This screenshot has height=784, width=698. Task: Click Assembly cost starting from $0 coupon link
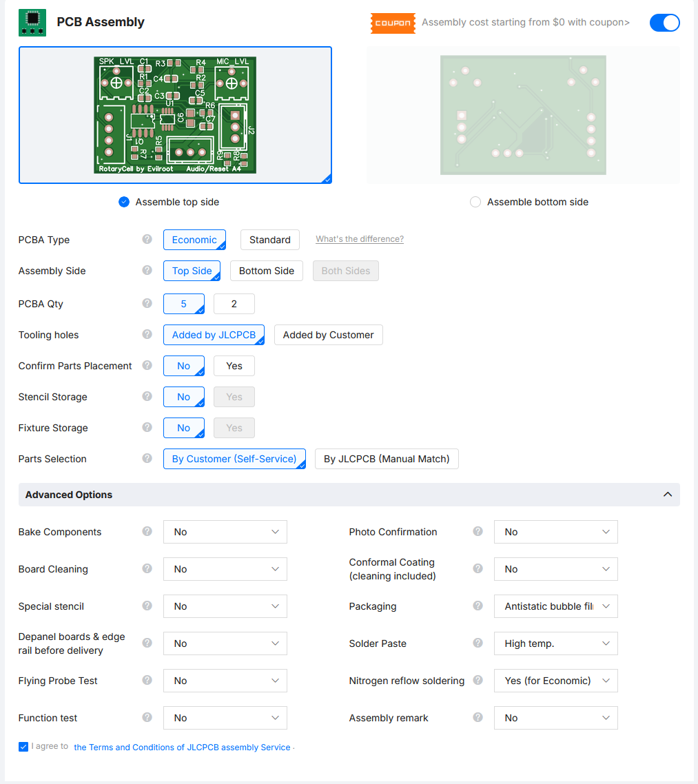coord(526,23)
